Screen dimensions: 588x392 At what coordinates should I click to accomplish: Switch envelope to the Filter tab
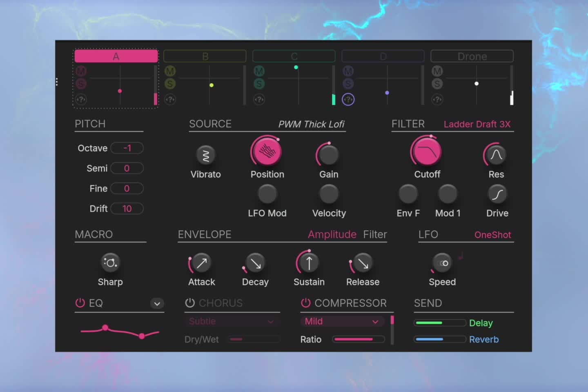[x=375, y=234]
